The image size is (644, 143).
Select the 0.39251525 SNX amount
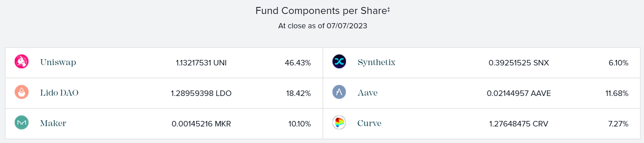519,63
